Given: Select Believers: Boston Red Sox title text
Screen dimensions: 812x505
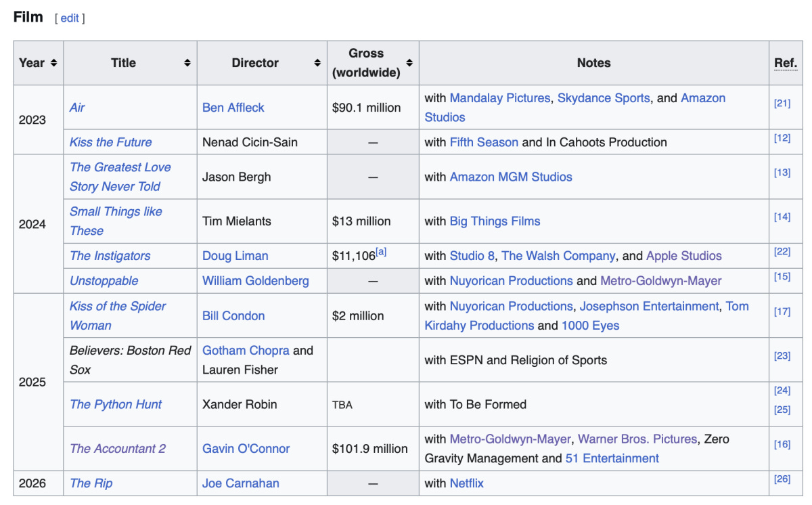Looking at the screenshot, I should pyautogui.click(x=131, y=360).
